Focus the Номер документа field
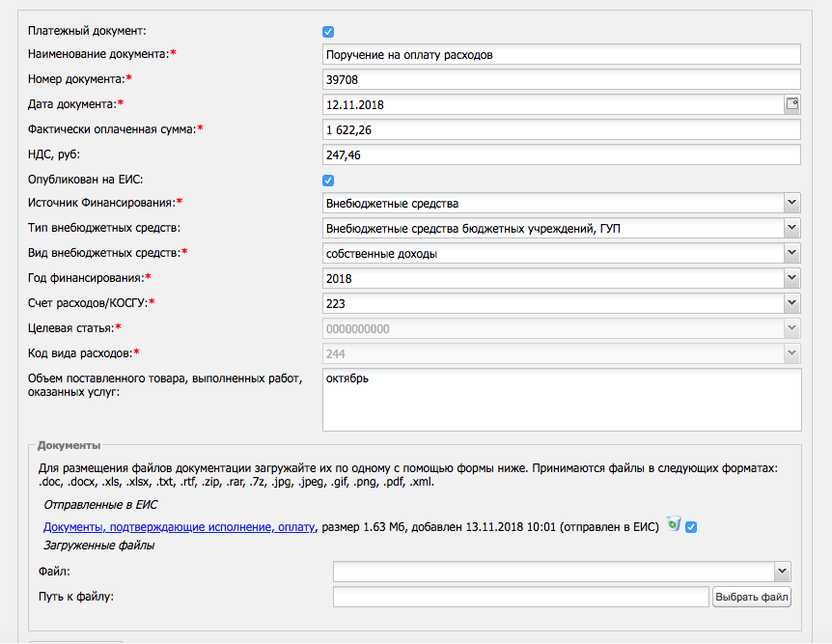 (x=562, y=80)
